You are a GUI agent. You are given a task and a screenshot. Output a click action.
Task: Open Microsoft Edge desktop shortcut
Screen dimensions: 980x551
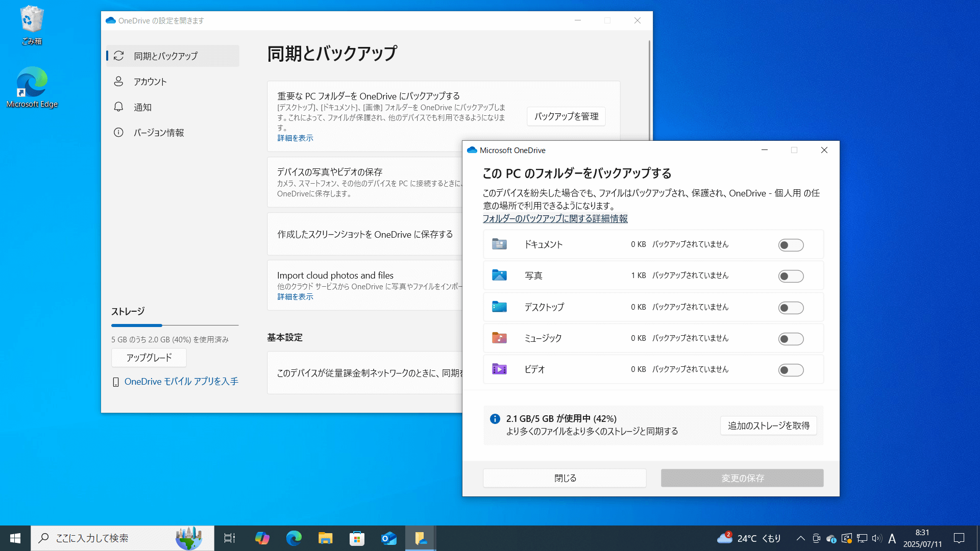pos(32,87)
